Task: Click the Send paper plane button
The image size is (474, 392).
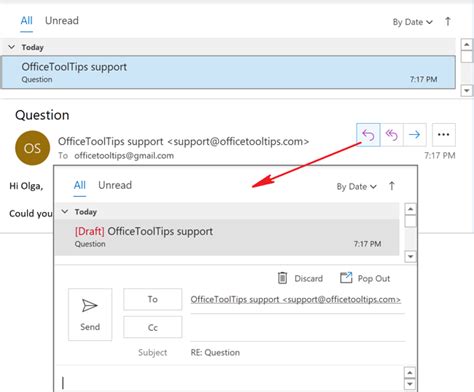Action: click(x=90, y=314)
